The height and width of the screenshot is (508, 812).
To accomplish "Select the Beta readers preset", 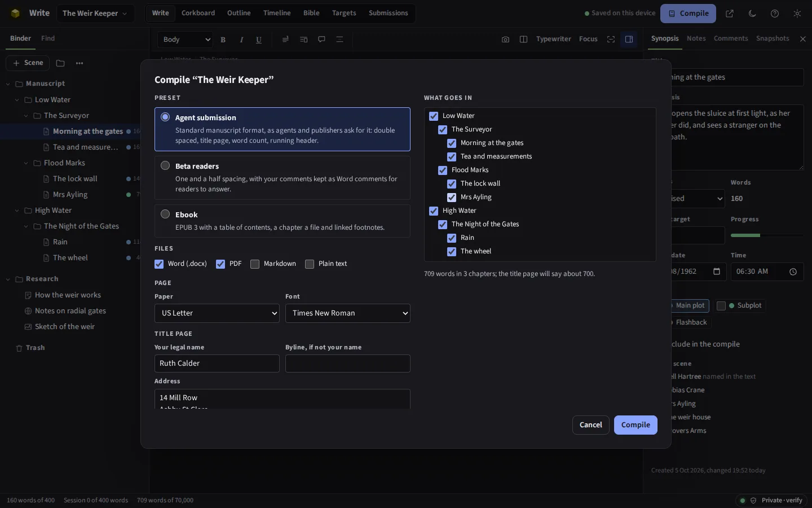I will pyautogui.click(x=283, y=178).
